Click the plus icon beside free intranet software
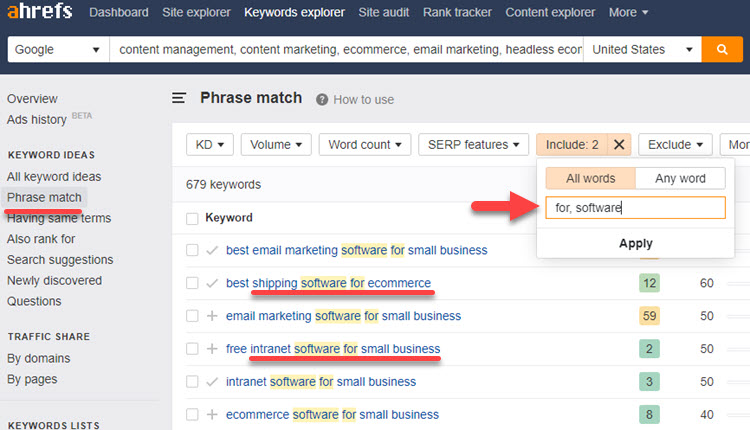The width and height of the screenshot is (750, 430). coord(212,349)
